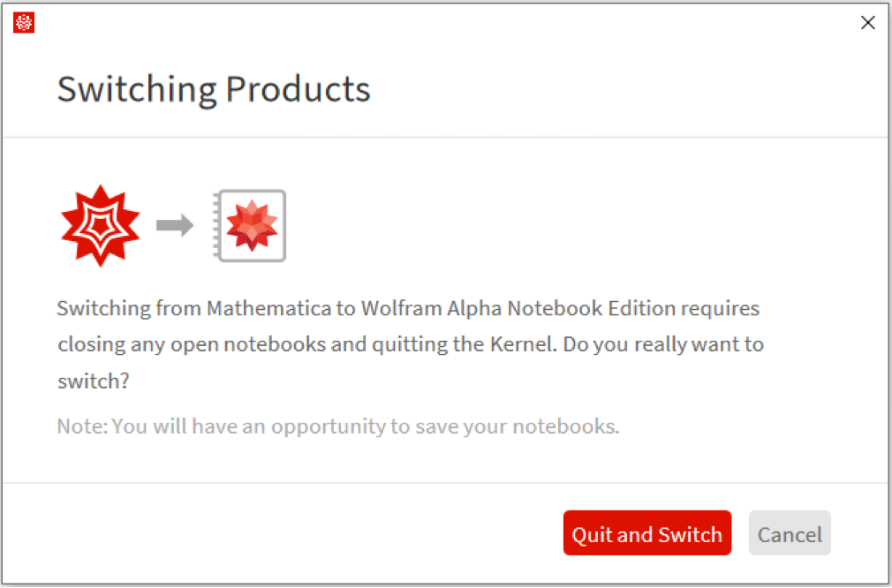Close the dialog with the X button
The width and height of the screenshot is (892, 588).
click(x=868, y=23)
